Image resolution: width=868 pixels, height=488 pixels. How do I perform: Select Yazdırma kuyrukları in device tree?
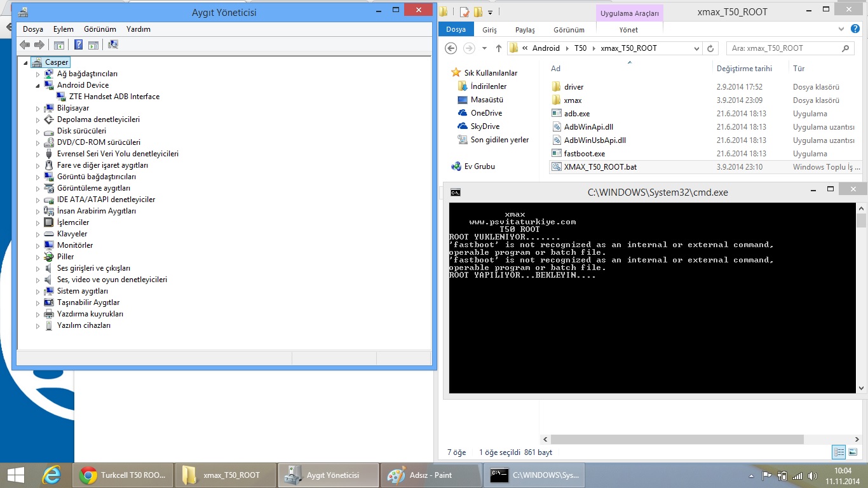pyautogui.click(x=90, y=314)
